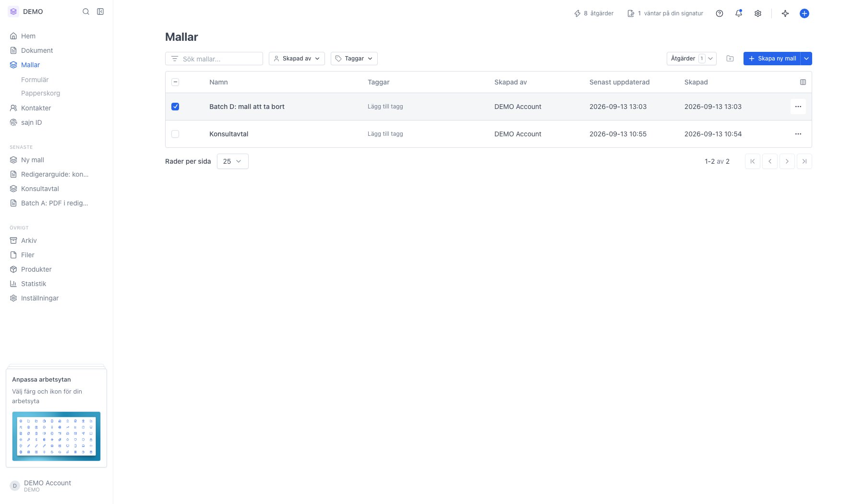Open the notifications bell
This screenshot has height=504, width=864.
tap(739, 13)
